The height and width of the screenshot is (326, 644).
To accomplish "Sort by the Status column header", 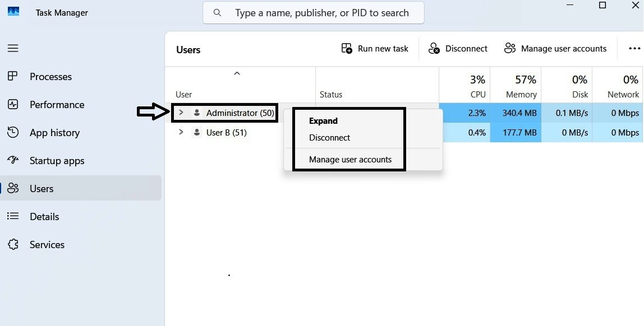I will tap(330, 95).
